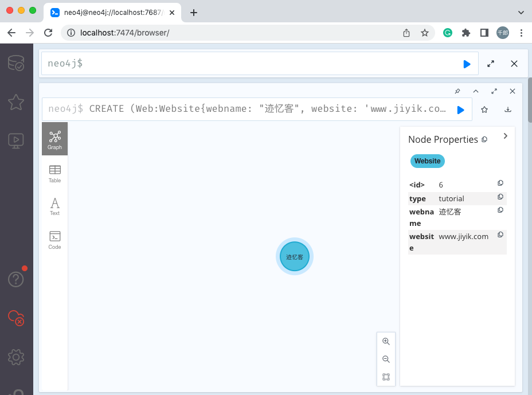This screenshot has width=532, height=395.
Task: Pin the result frame
Action: click(457, 91)
